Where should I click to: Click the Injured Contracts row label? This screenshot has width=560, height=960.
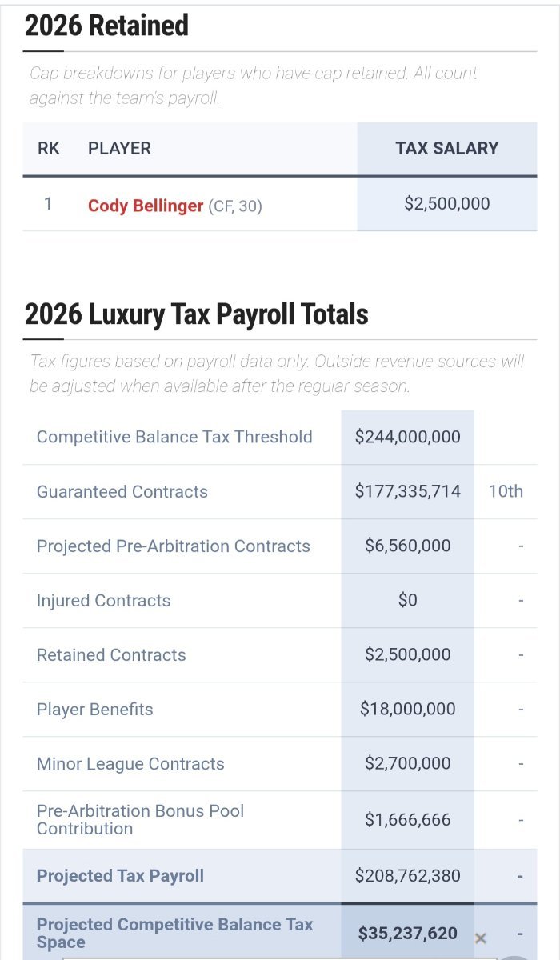click(104, 601)
